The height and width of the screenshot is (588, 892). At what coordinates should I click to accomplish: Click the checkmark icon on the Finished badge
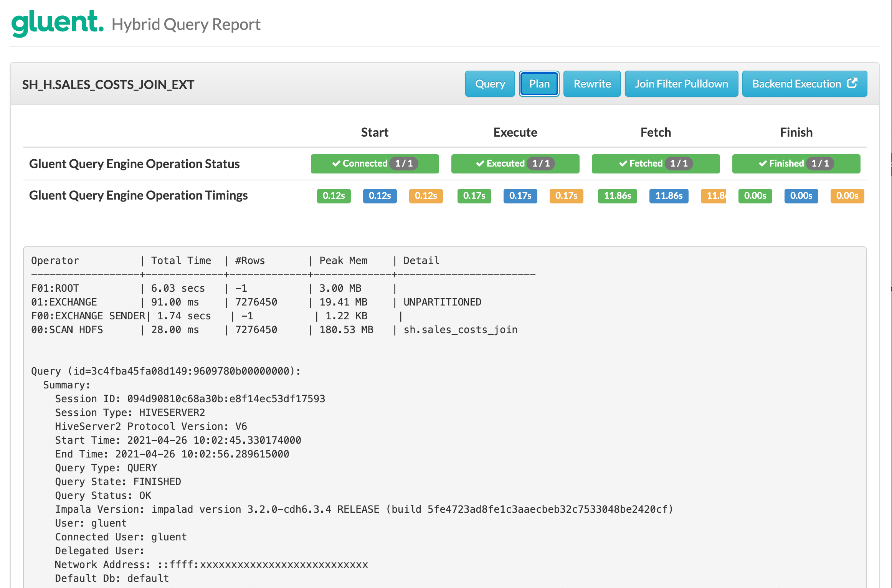pyautogui.click(x=763, y=164)
